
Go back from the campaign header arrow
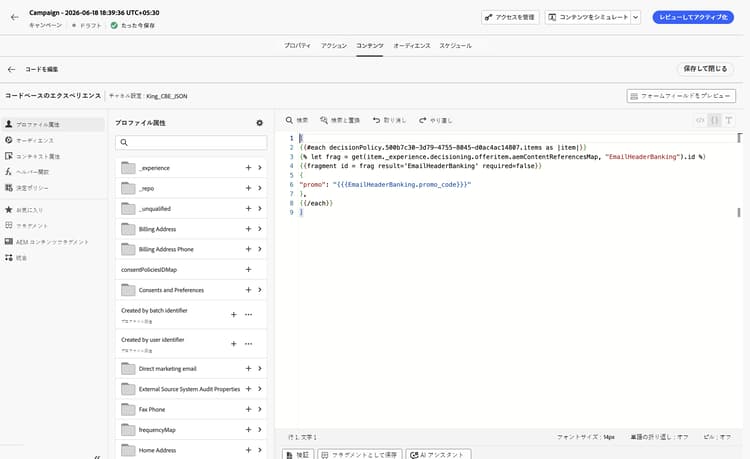pos(14,17)
